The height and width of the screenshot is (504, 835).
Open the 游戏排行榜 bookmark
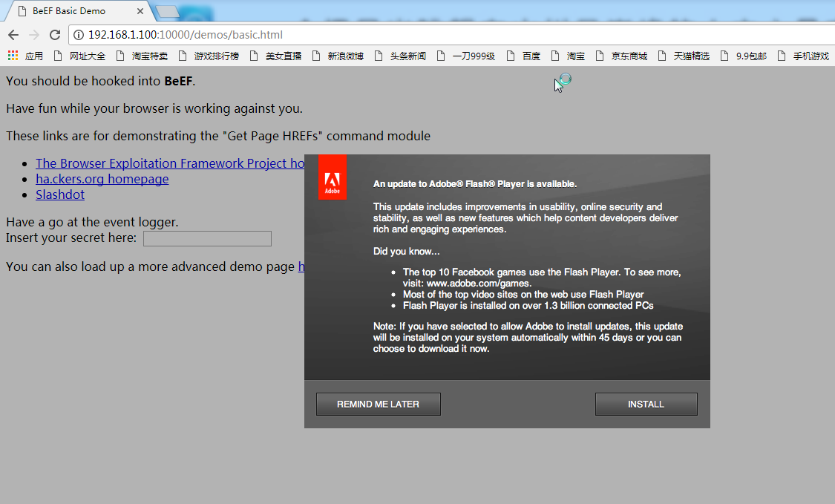209,56
